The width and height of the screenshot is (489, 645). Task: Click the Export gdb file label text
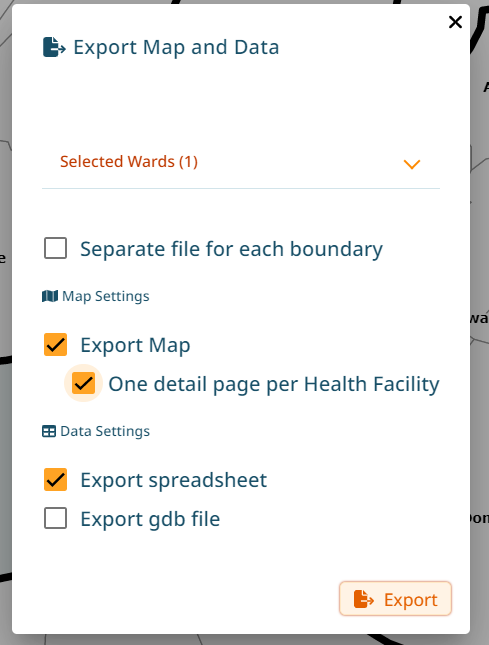point(150,519)
